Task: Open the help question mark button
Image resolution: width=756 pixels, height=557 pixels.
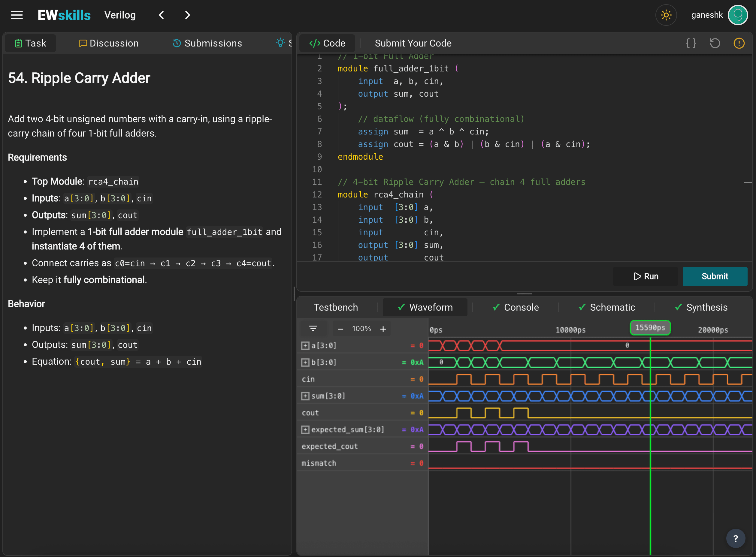Action: pyautogui.click(x=735, y=538)
